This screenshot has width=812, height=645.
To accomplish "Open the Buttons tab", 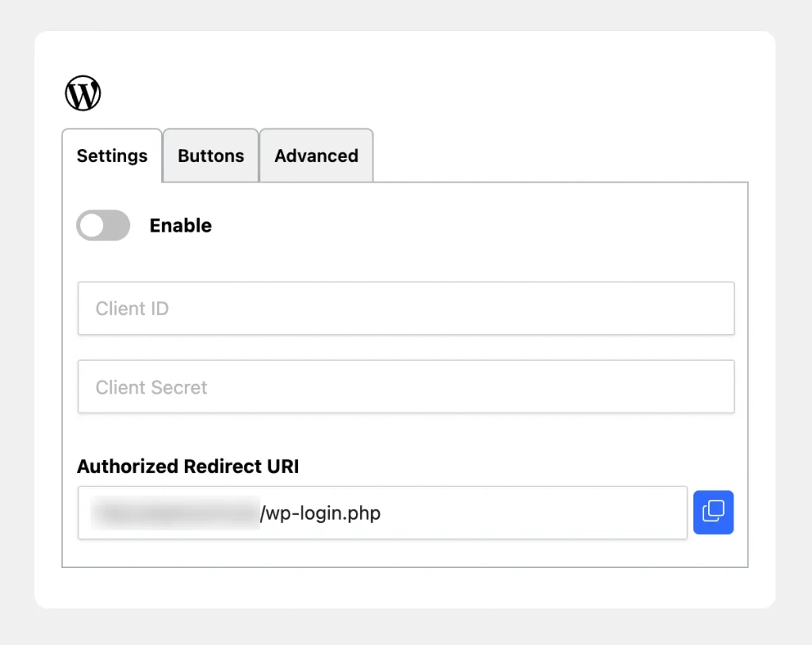I will (x=211, y=155).
